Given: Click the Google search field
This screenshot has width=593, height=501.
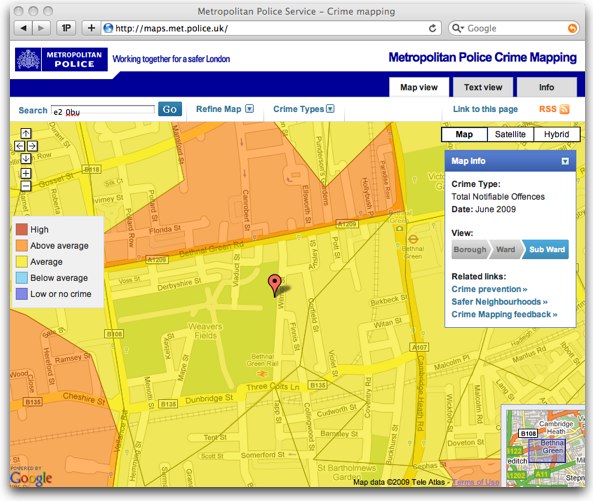Looking at the screenshot, I should tap(513, 28).
